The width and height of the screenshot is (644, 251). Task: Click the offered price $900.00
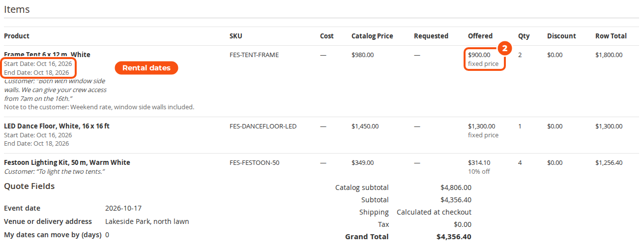[479, 55]
